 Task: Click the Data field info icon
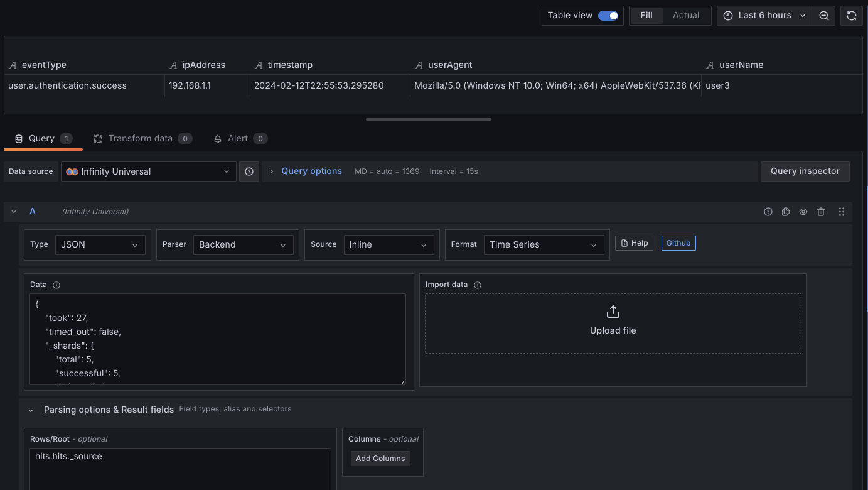click(56, 285)
